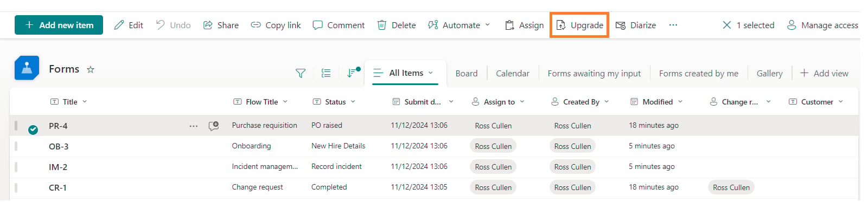
Task: Click the Forms list icon
Action: click(27, 68)
